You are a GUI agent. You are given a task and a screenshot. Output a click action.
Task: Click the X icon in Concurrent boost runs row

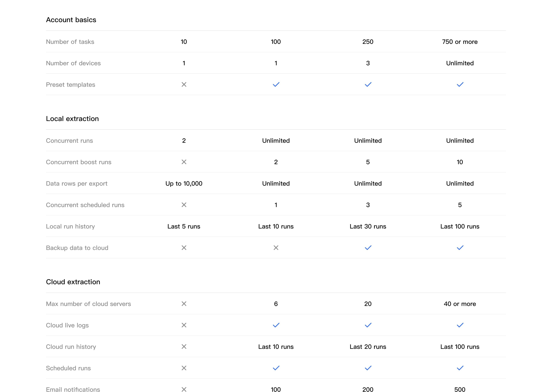pos(184,162)
